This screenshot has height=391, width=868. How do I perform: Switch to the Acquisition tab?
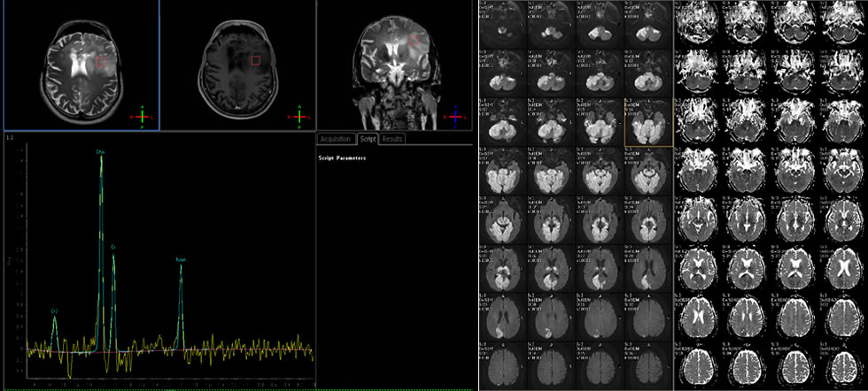pos(336,139)
